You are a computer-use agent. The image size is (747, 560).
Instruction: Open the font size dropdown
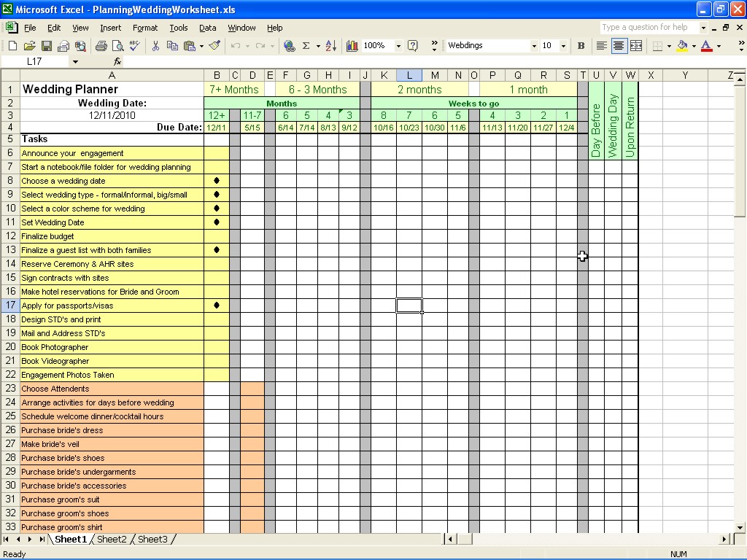(x=563, y=46)
